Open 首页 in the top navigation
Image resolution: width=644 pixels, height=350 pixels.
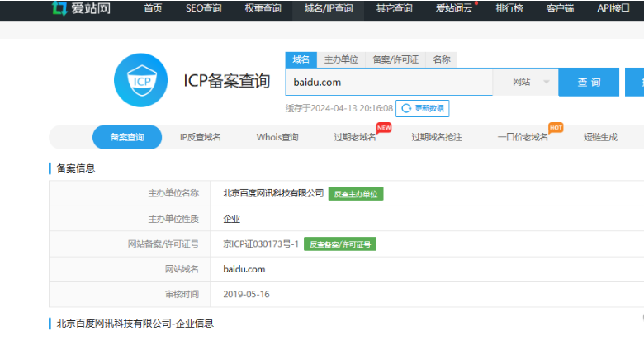point(153,8)
